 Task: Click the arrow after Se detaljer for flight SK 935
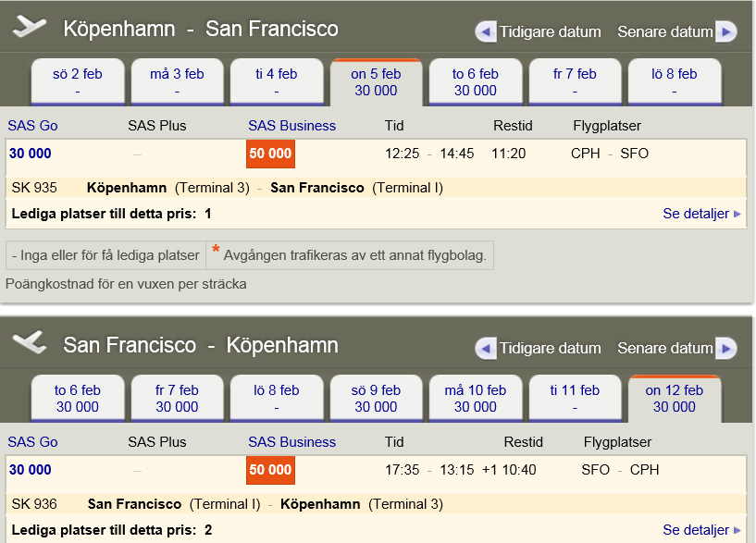tap(737, 214)
